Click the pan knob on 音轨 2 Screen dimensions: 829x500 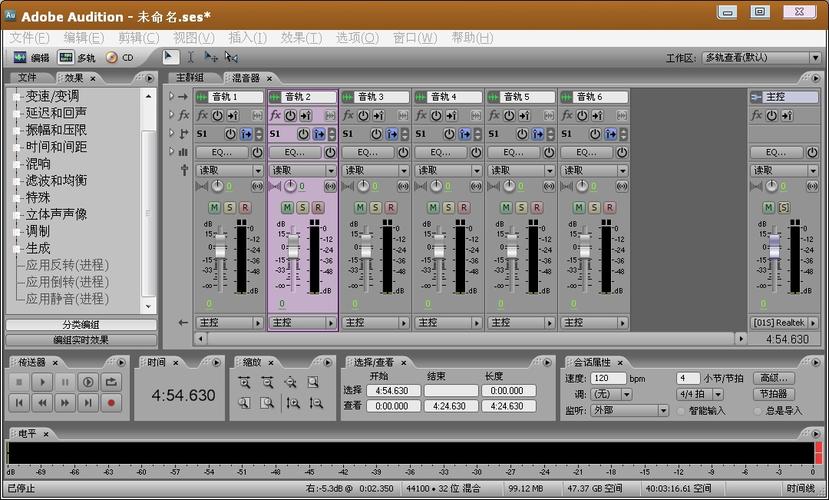[x=290, y=186]
